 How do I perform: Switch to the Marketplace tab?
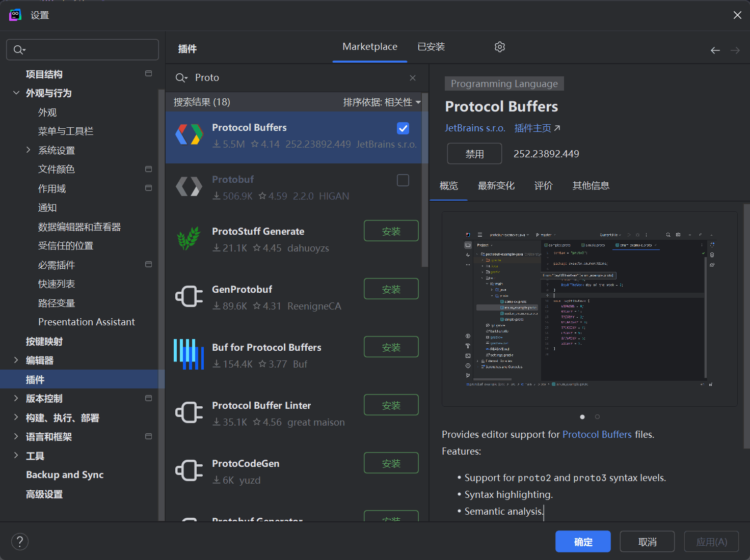(370, 47)
